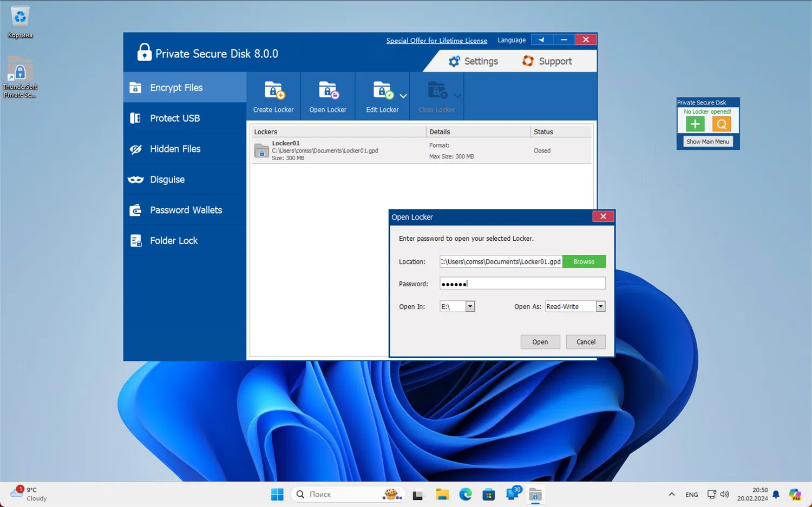The height and width of the screenshot is (507, 812).
Task: Click the Create Locker toolbar icon
Action: click(273, 91)
